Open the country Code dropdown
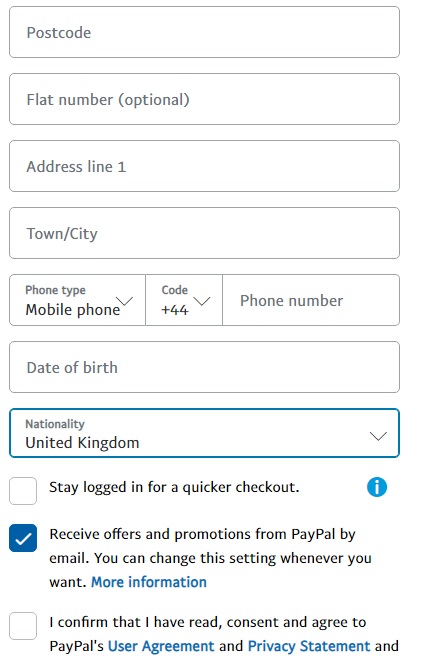 pyautogui.click(x=184, y=300)
